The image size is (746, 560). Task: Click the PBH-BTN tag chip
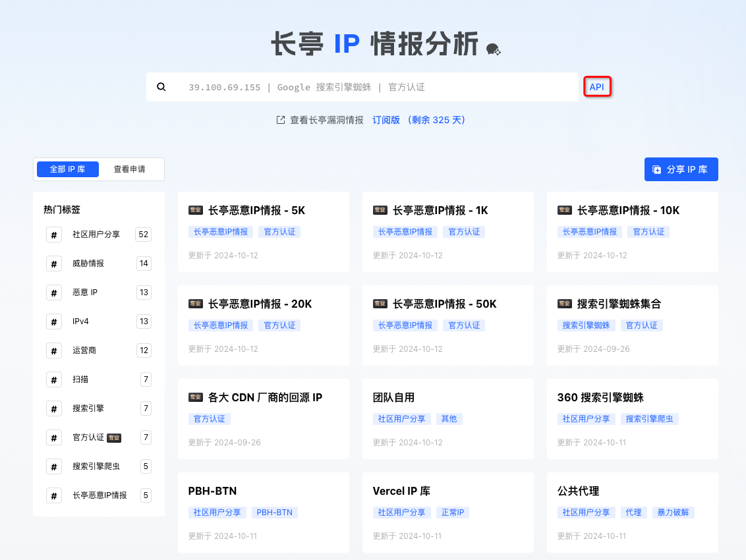[274, 513]
